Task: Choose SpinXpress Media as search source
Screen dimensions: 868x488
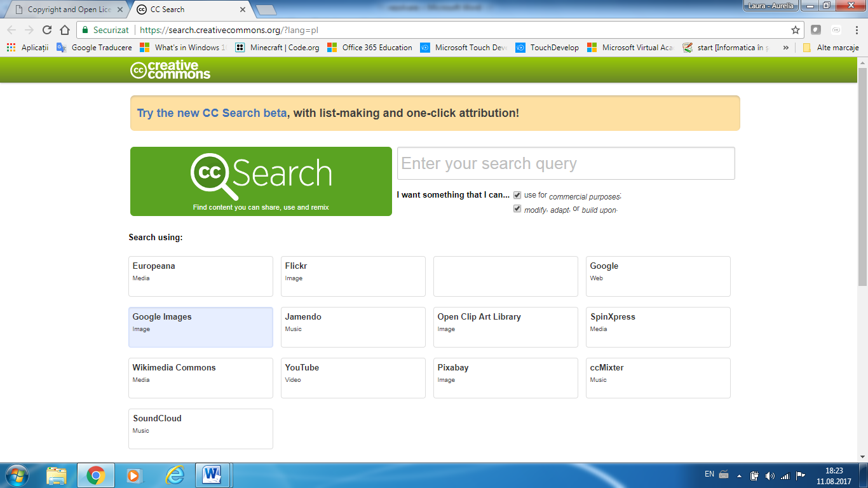Action: (x=658, y=327)
